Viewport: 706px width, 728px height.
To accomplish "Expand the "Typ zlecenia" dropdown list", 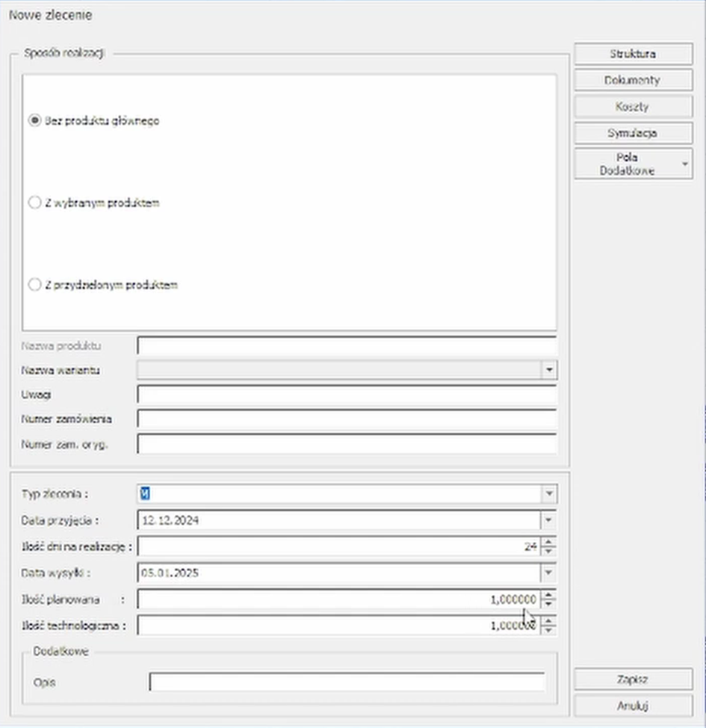I will (549, 493).
